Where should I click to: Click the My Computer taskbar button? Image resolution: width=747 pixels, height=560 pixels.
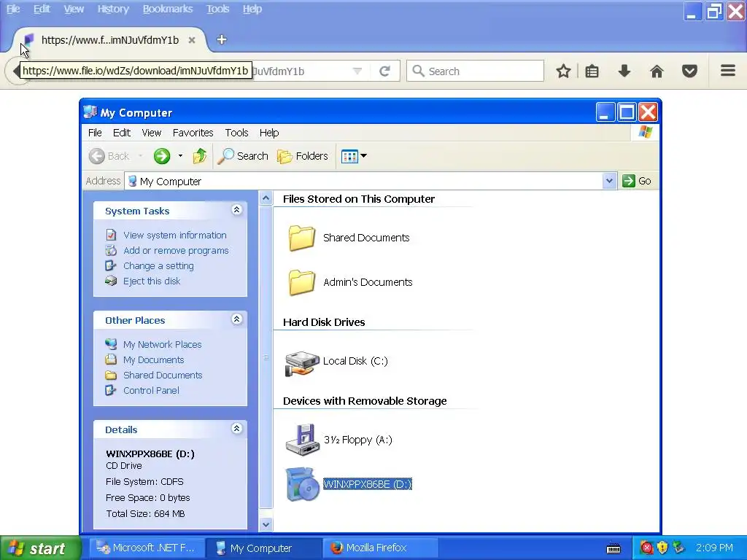tap(263, 548)
